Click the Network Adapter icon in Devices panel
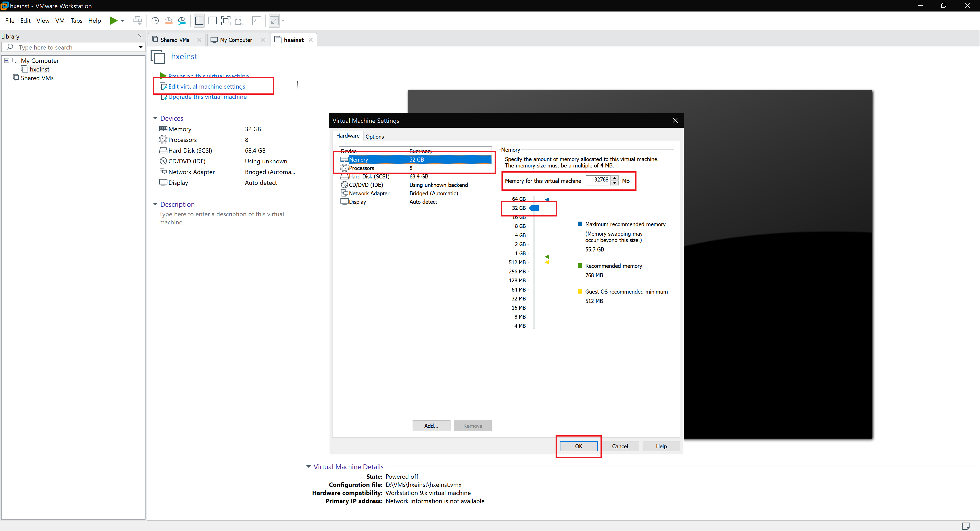This screenshot has height=531, width=980. click(163, 171)
